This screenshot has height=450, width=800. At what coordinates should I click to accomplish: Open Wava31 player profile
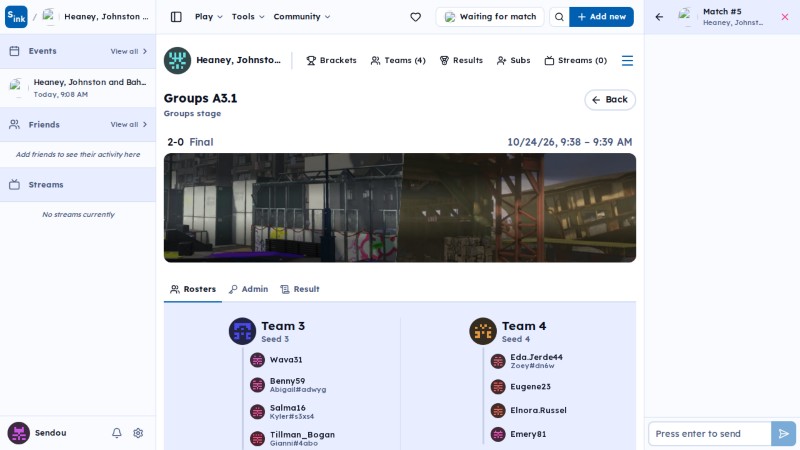click(x=286, y=360)
